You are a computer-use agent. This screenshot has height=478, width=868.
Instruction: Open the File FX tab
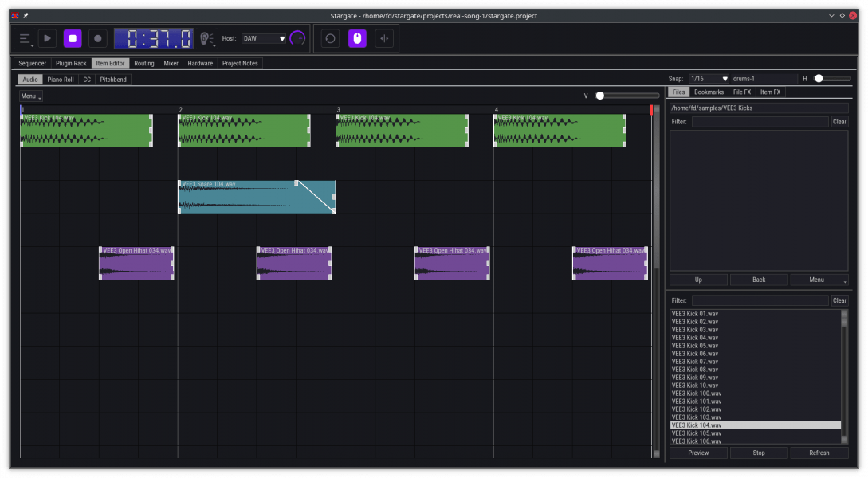point(742,92)
